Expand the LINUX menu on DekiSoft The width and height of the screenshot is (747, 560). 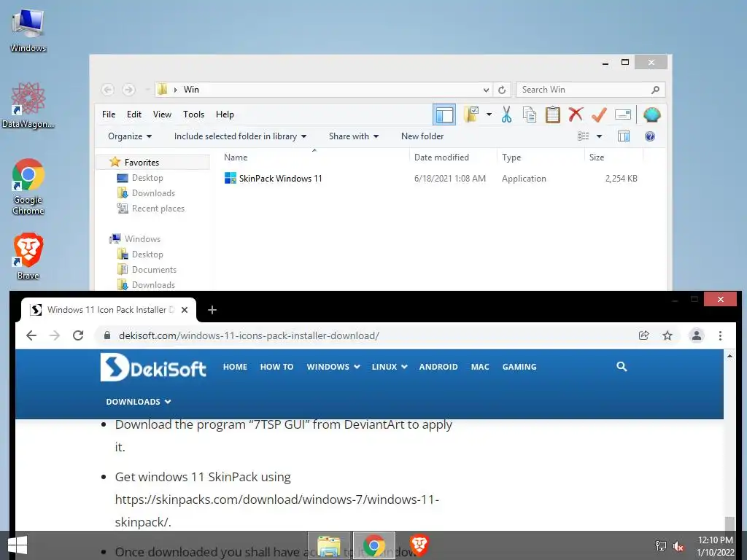click(x=390, y=367)
